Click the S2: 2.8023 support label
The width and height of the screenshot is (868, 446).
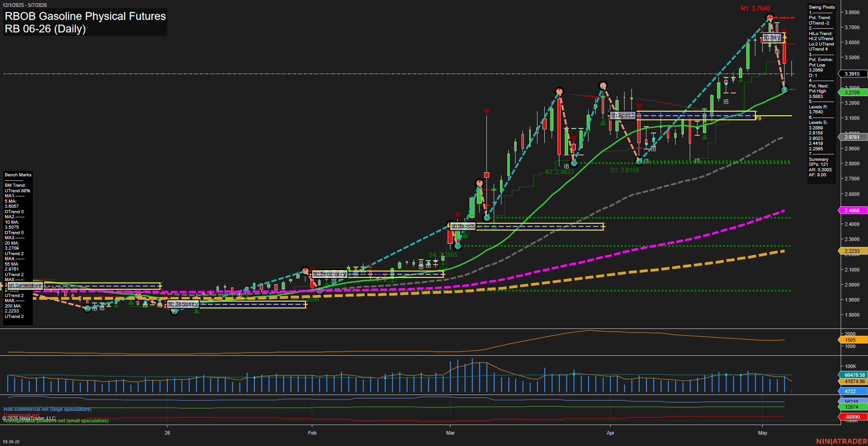tap(559, 172)
